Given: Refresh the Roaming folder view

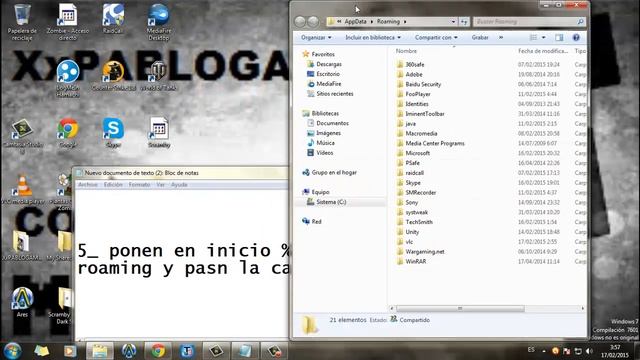Looking at the screenshot, I should tap(464, 22).
